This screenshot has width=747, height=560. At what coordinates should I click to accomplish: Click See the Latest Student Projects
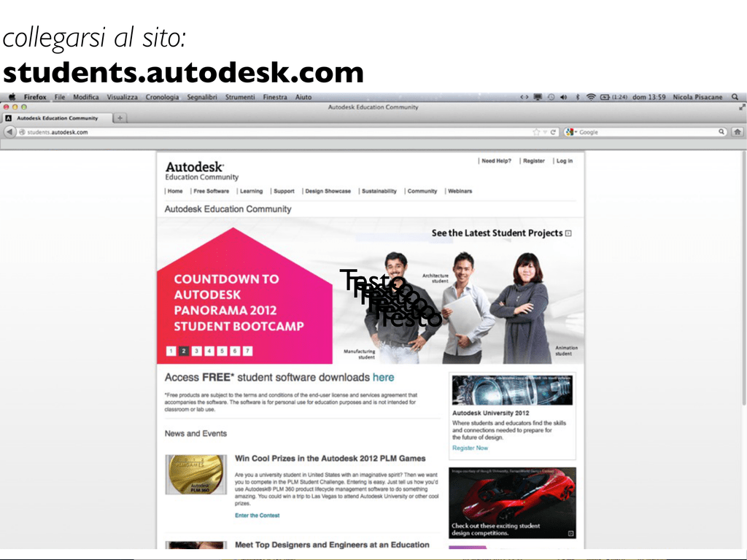[x=497, y=233]
